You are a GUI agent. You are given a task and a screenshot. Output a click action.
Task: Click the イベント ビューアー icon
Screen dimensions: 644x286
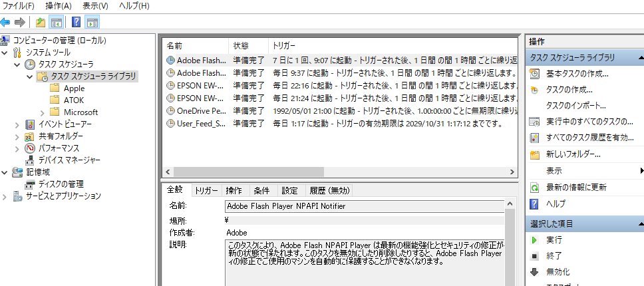click(x=30, y=124)
